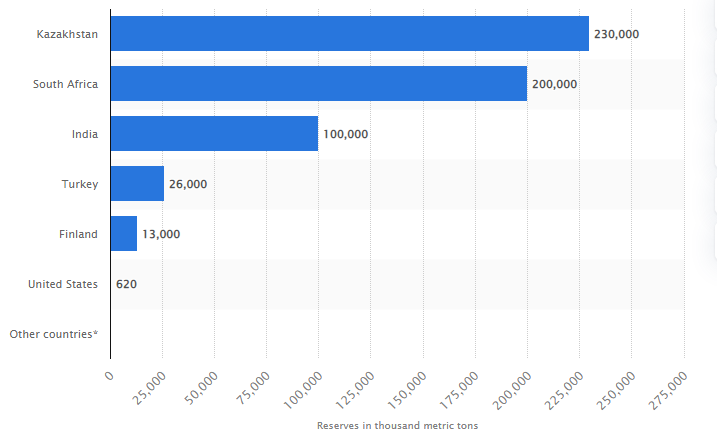Select the India bar
The image size is (717, 442).
point(214,133)
